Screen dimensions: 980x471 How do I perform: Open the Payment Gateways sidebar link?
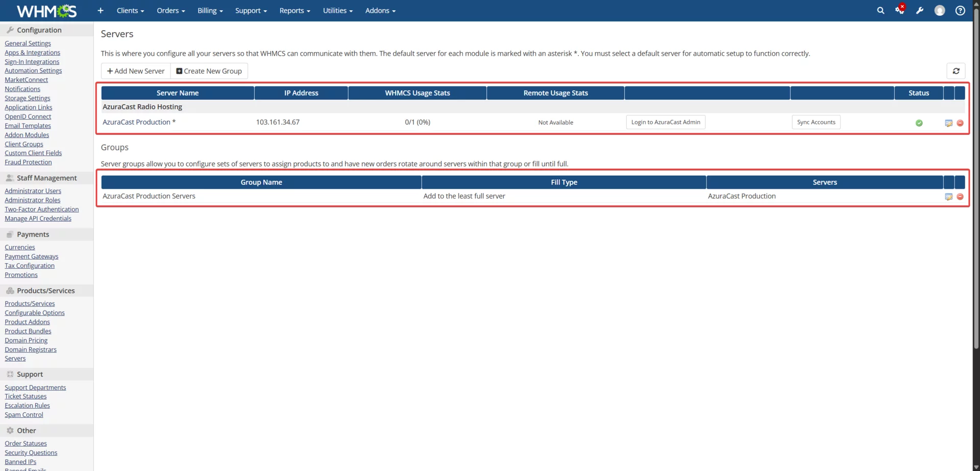click(x=31, y=256)
